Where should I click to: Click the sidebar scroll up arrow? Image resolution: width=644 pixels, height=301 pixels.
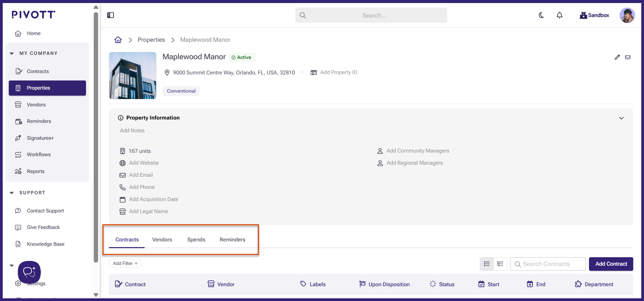point(96,7)
